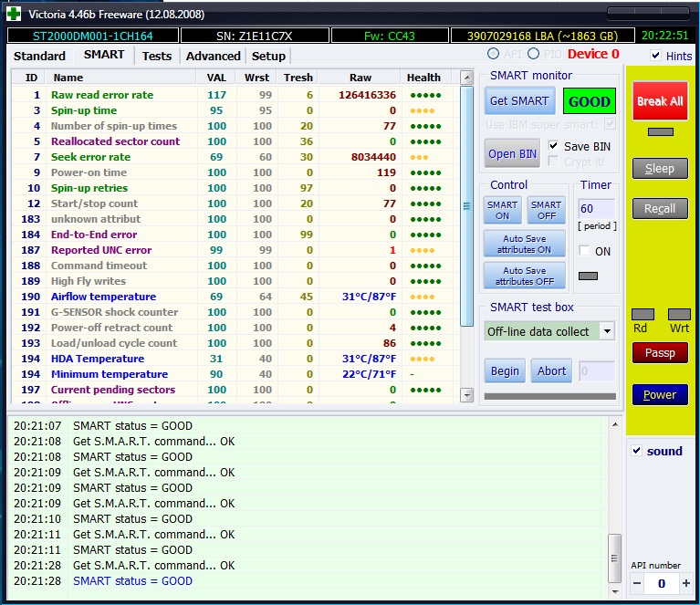Screen dimensions: 700x605
Task: Uncheck the Save BIN option
Action: tap(554, 146)
